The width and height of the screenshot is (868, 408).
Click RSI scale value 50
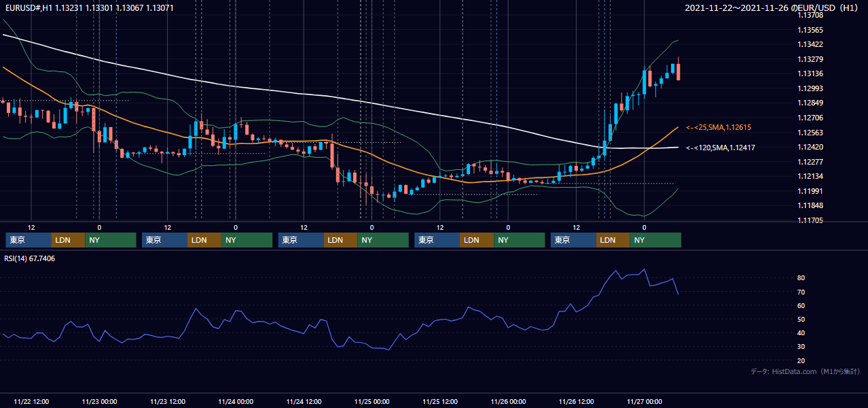pyautogui.click(x=801, y=319)
